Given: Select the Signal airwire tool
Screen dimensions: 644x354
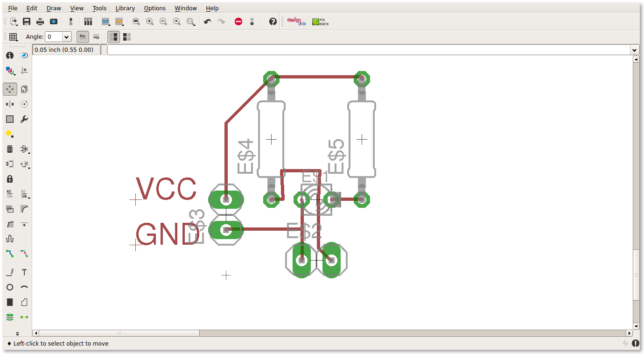Looking at the screenshot, I should (x=24, y=317).
